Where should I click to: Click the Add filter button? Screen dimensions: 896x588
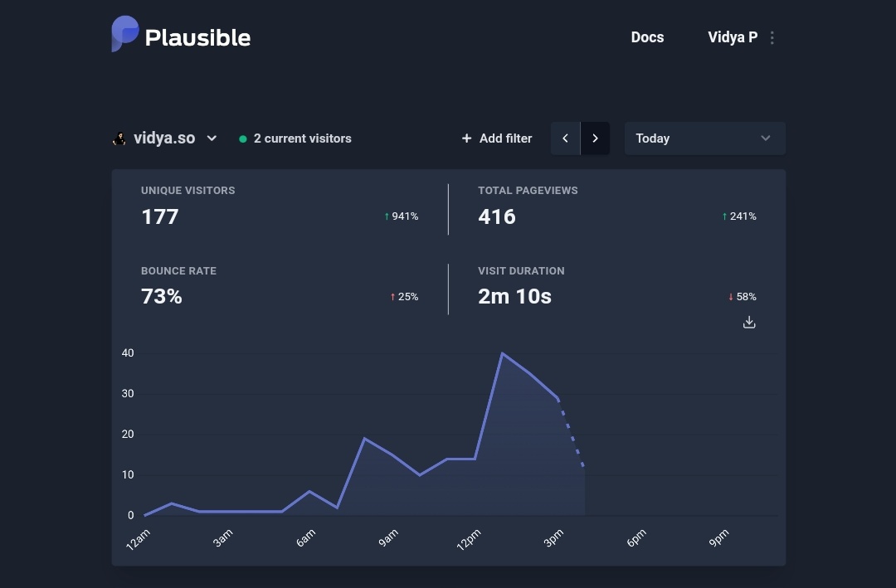click(496, 138)
